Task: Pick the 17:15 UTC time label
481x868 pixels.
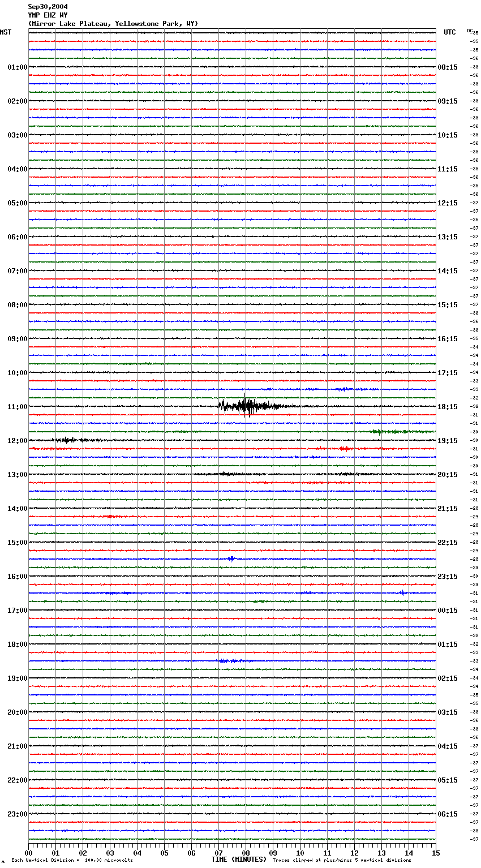Action: click(x=448, y=373)
